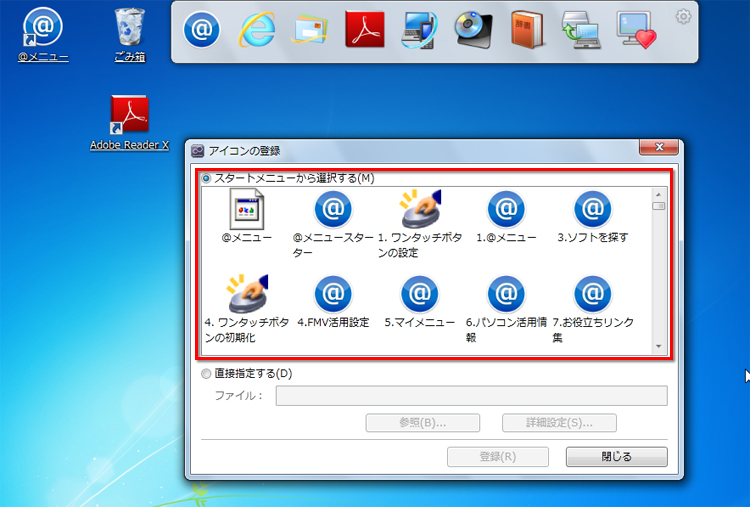Click the アイコンの登録 title bar icon
The image size is (750, 507).
tap(198, 151)
